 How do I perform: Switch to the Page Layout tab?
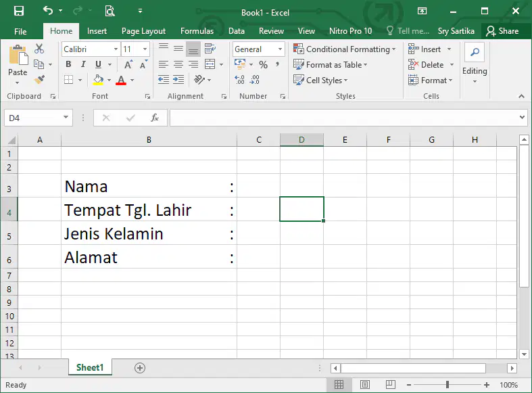pyautogui.click(x=143, y=31)
